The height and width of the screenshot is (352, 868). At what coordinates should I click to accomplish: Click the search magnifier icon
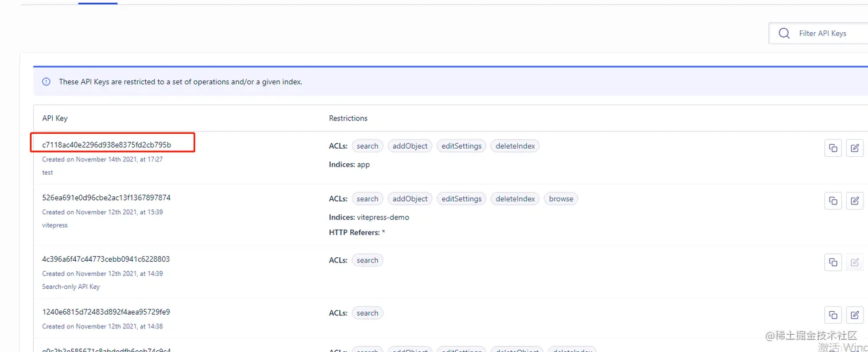click(784, 33)
